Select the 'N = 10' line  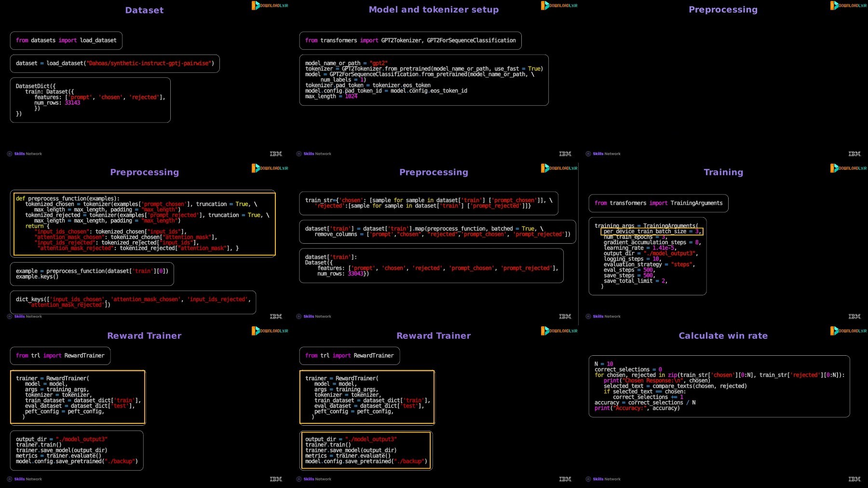[x=604, y=364]
